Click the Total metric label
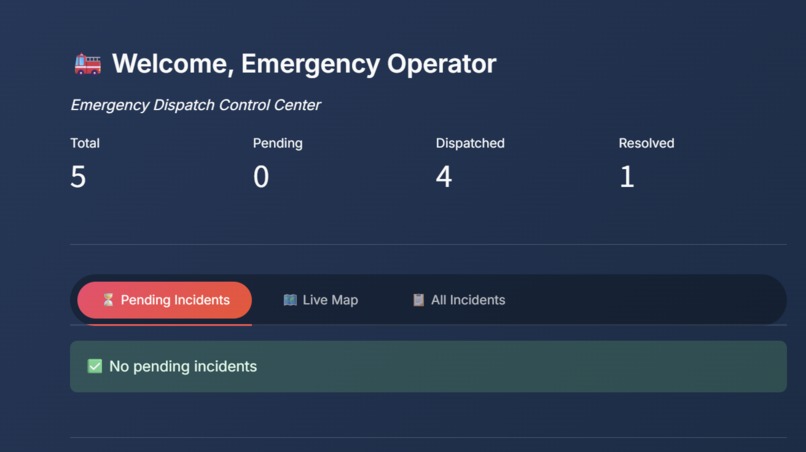Image resolution: width=806 pixels, height=452 pixels. tap(85, 143)
